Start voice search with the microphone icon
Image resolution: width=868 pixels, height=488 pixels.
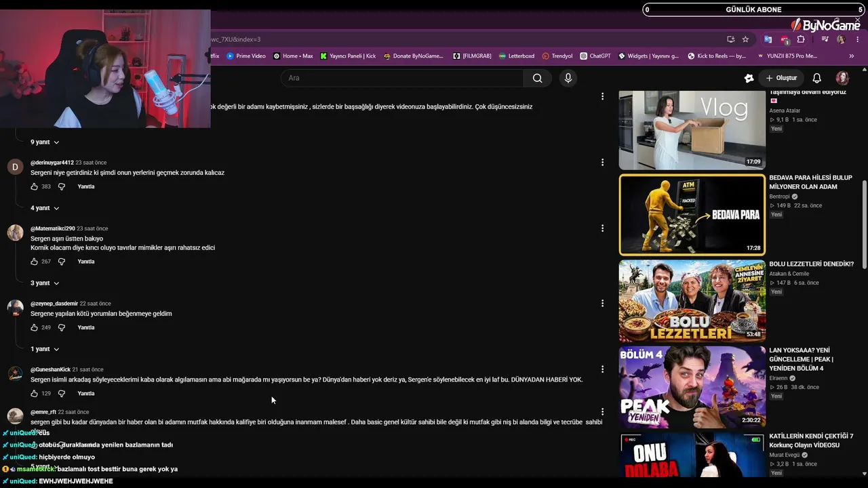click(x=568, y=78)
